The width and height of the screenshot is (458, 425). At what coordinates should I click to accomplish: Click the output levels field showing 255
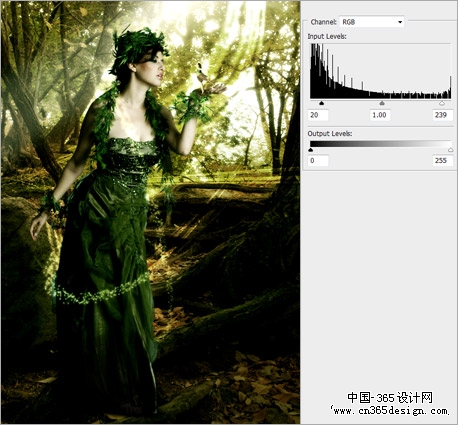click(443, 161)
